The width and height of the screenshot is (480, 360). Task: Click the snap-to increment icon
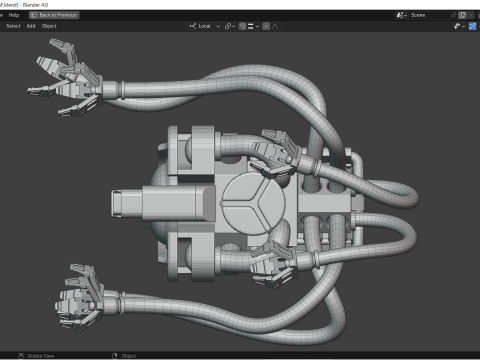pos(251,26)
